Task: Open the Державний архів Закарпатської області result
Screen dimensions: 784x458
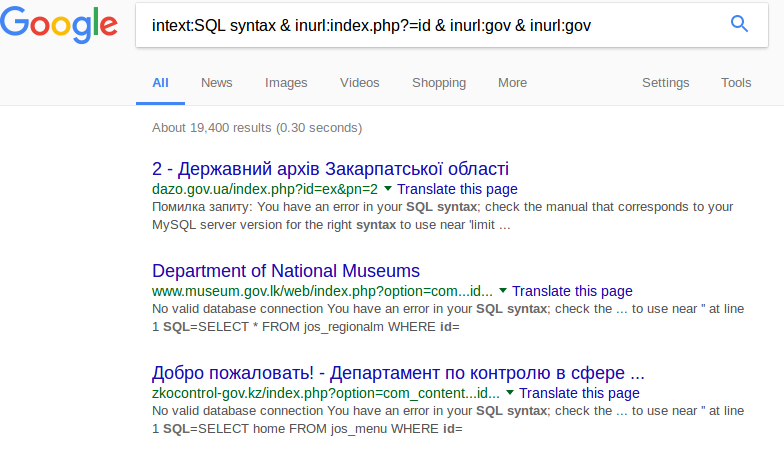Action: pos(330,169)
